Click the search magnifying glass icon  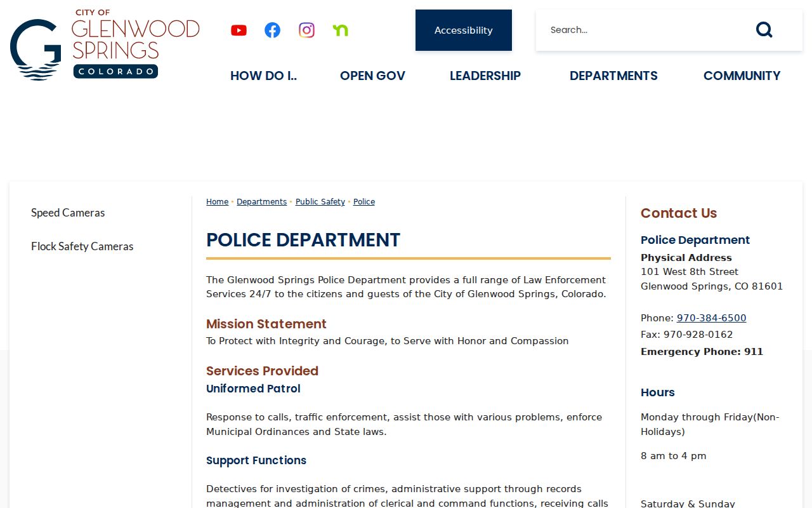pos(764,30)
